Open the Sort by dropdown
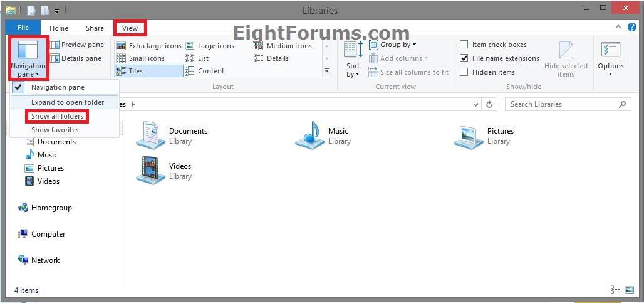644x303 pixels. click(x=353, y=60)
